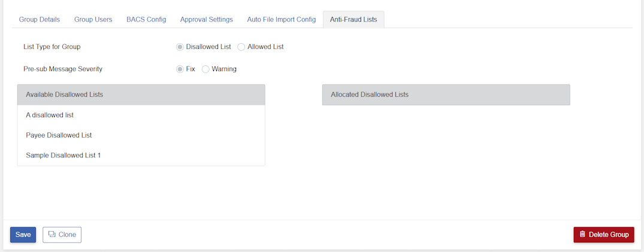The width and height of the screenshot is (644, 252).
Task: Click the Allocated Disallowed Lists header
Action: coord(446,95)
